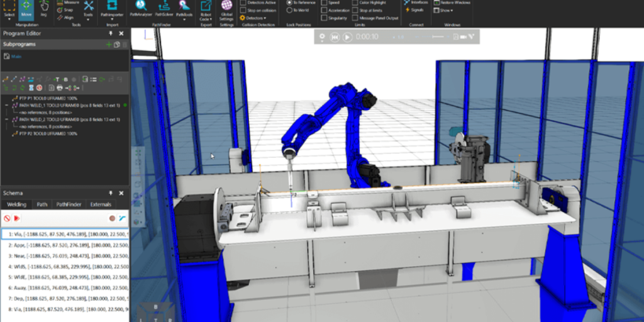
Task: Enable the Detectors Active checkbox
Action: tap(243, 3)
